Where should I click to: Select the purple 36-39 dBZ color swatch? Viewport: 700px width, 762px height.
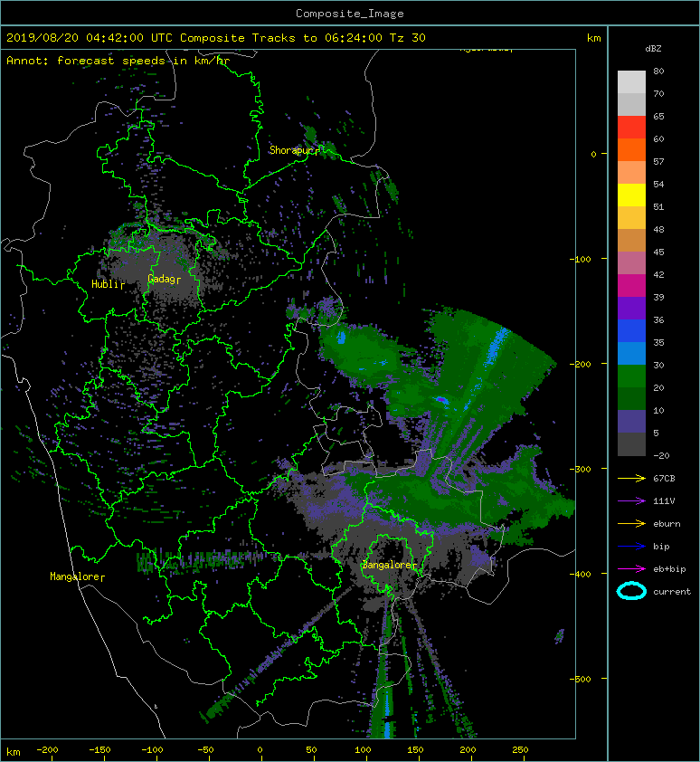[x=631, y=309]
